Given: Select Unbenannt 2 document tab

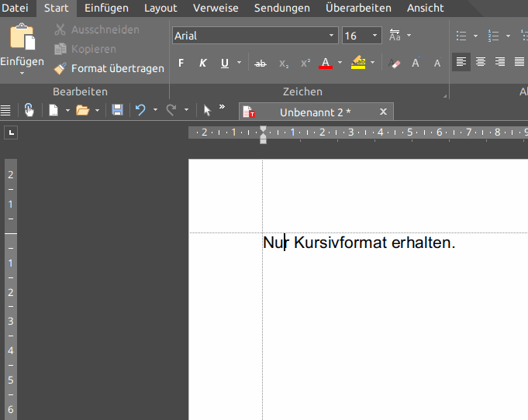Looking at the screenshot, I should coord(315,112).
